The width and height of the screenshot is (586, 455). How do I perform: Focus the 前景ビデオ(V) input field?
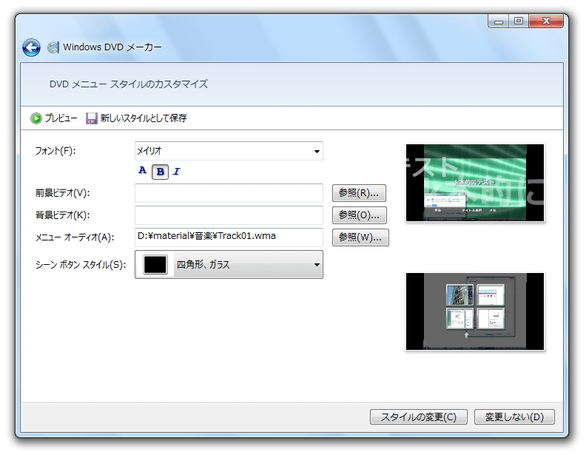tap(229, 193)
